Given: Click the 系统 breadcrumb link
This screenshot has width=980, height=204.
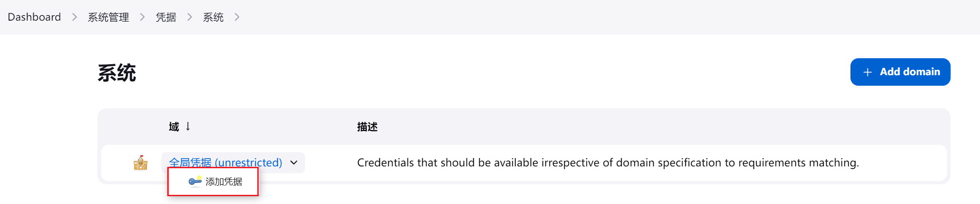Looking at the screenshot, I should (213, 17).
